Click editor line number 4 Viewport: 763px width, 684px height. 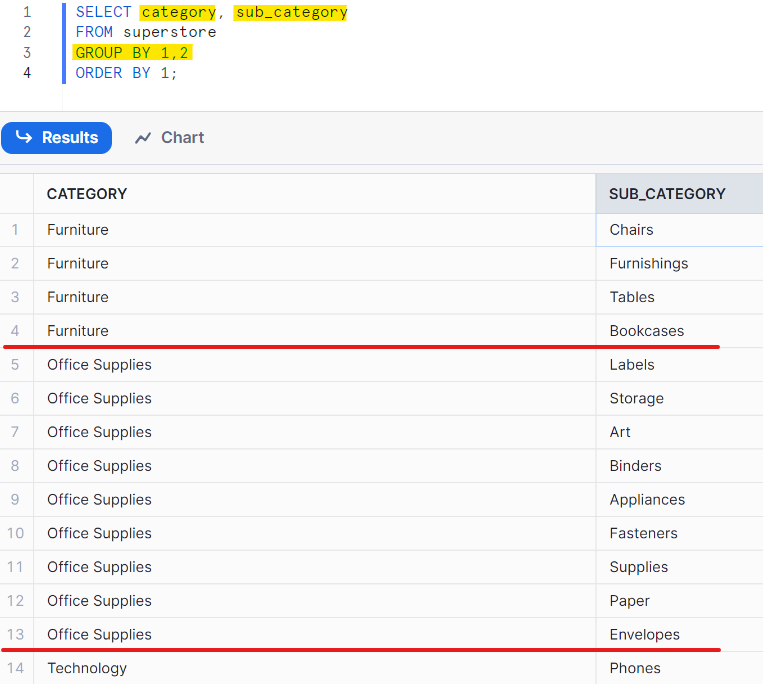click(26, 73)
